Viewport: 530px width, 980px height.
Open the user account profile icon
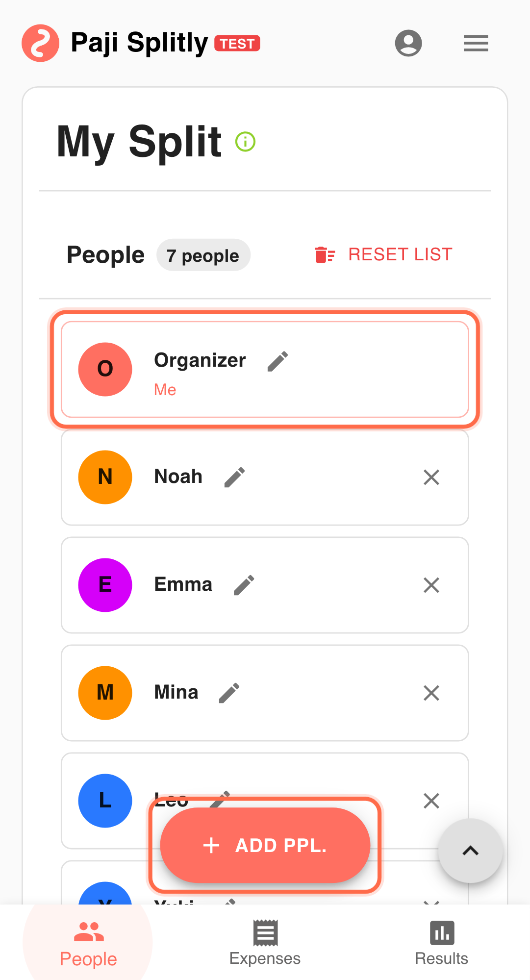[x=408, y=43]
